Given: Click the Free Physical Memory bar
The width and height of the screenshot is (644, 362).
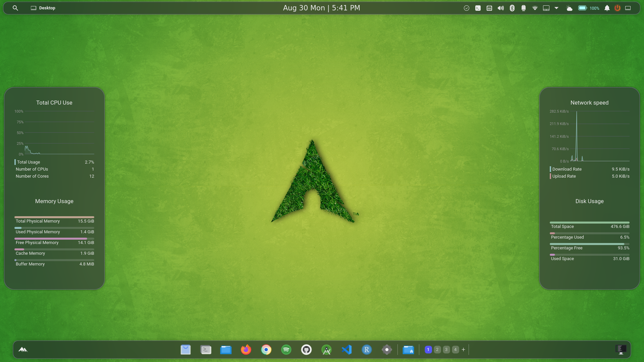Looking at the screenshot, I should [54, 239].
